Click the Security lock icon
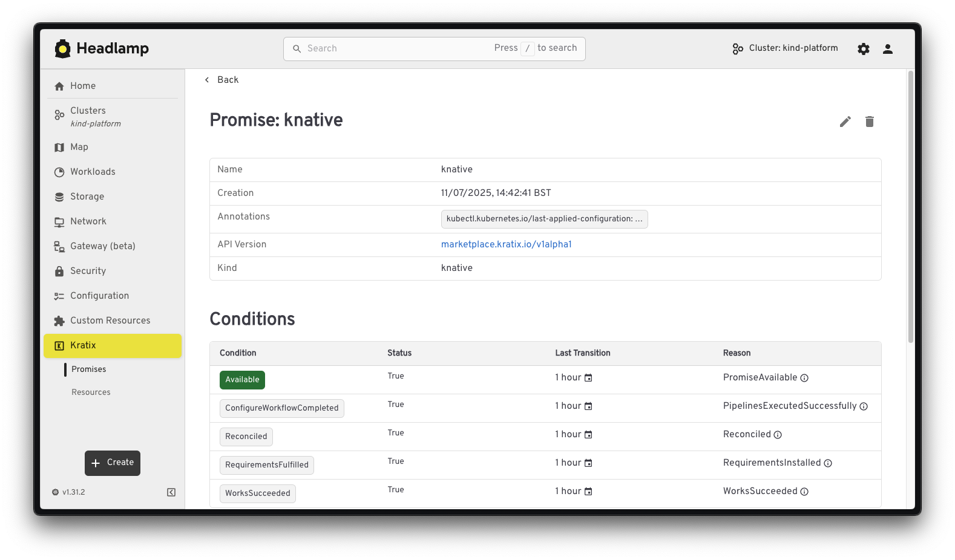This screenshot has width=955, height=560. [59, 272]
